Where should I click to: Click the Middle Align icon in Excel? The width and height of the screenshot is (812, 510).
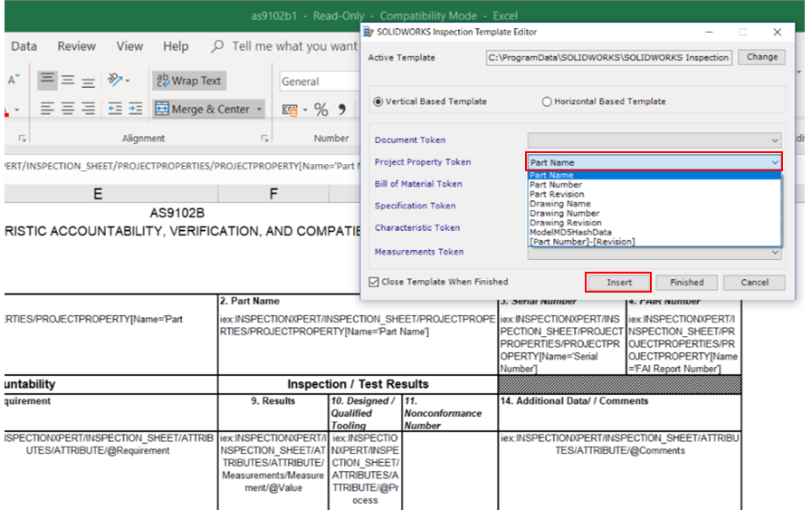68,81
